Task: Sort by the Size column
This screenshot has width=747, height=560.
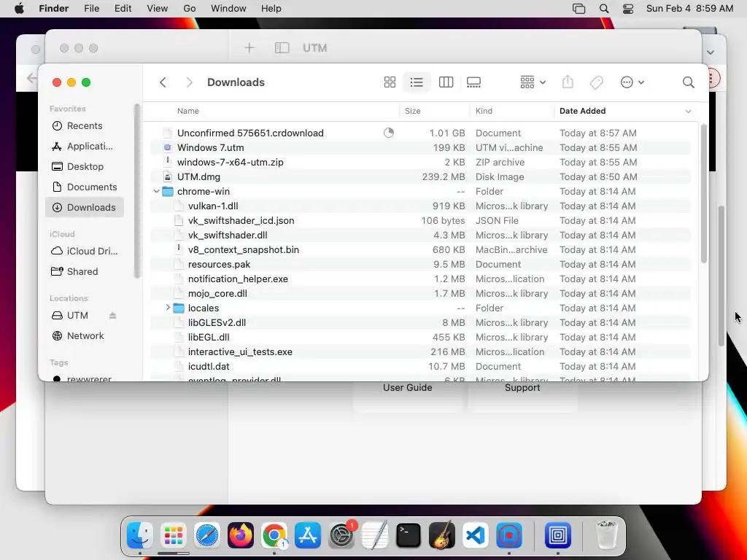Action: pos(413,111)
